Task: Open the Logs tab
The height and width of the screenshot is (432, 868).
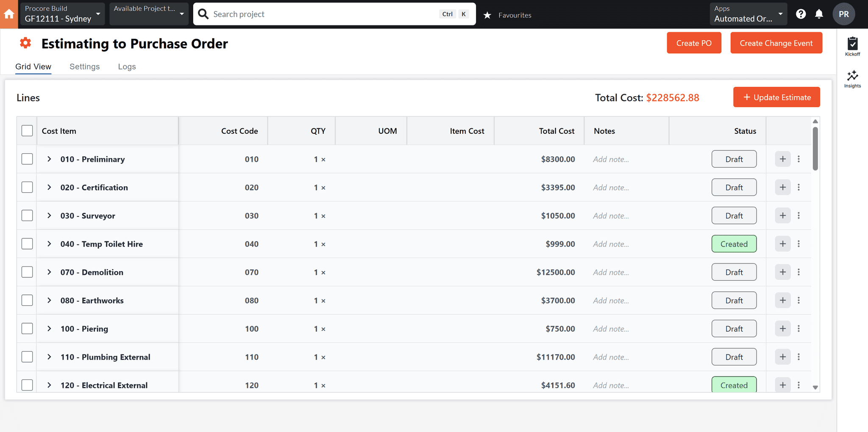Action: pos(127,66)
